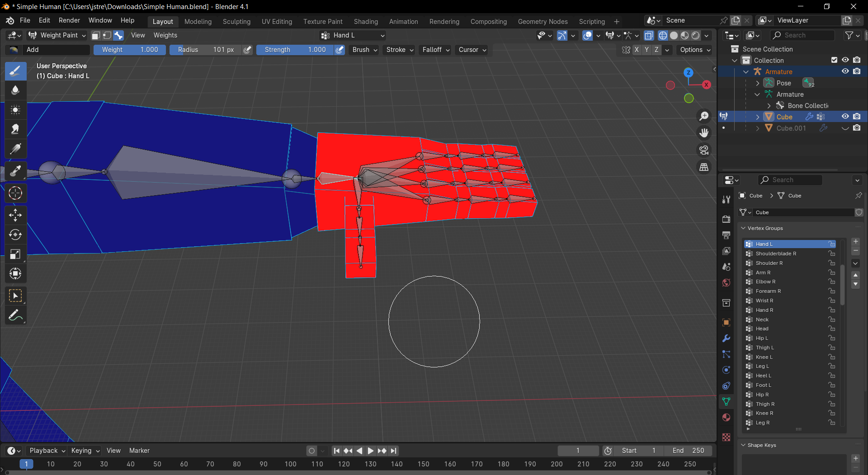
Task: Open the Object Constraints properties tab
Action: pos(726,386)
